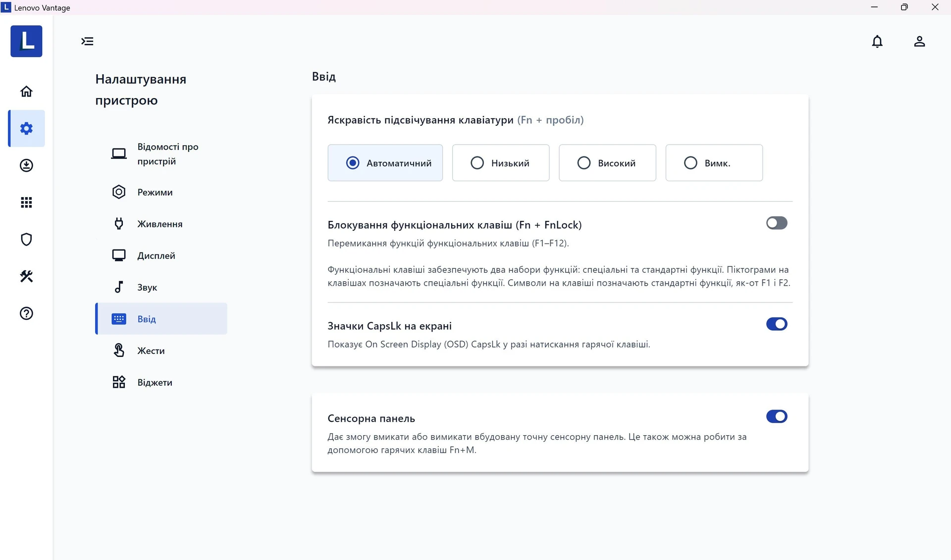Minimize the Lenovo Vantage window
The height and width of the screenshot is (560, 951).
874,7
